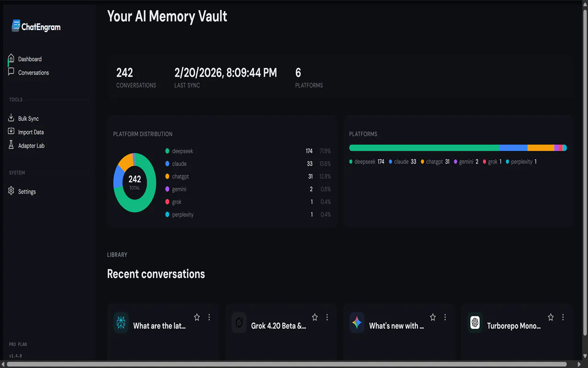Screen dimensions: 588x368
Task: Click the vertical scrollbar on the right edge
Action: click(x=585, y=172)
